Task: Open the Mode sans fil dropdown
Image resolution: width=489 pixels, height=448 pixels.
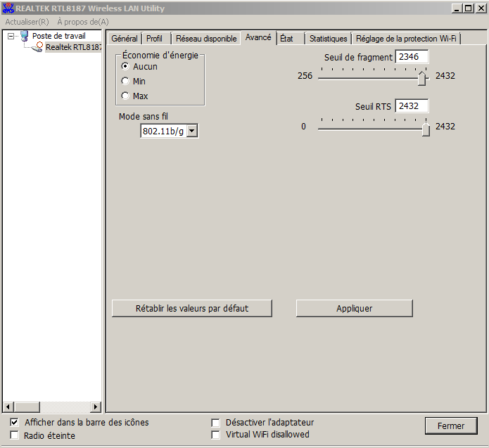Action: pyautogui.click(x=192, y=131)
